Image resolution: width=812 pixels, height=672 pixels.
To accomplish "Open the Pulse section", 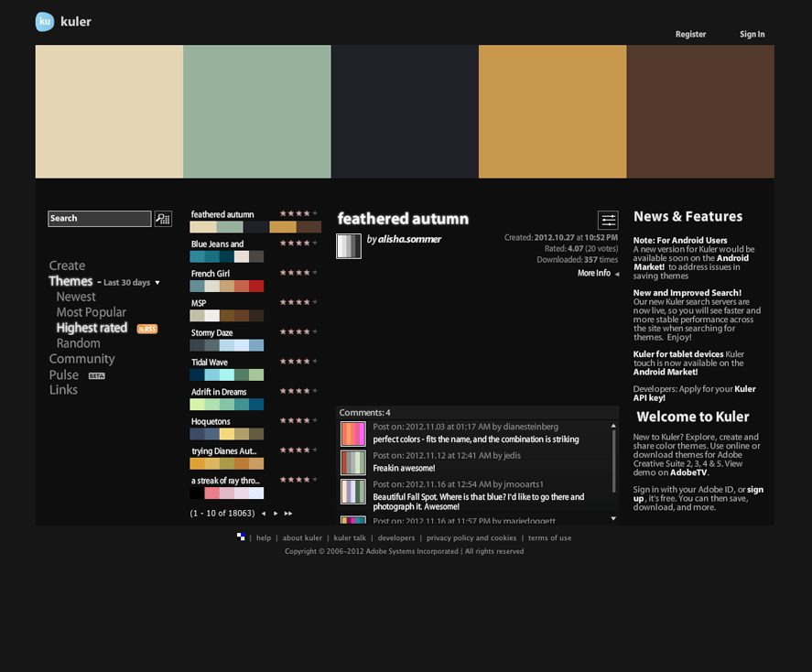I will coord(64,374).
